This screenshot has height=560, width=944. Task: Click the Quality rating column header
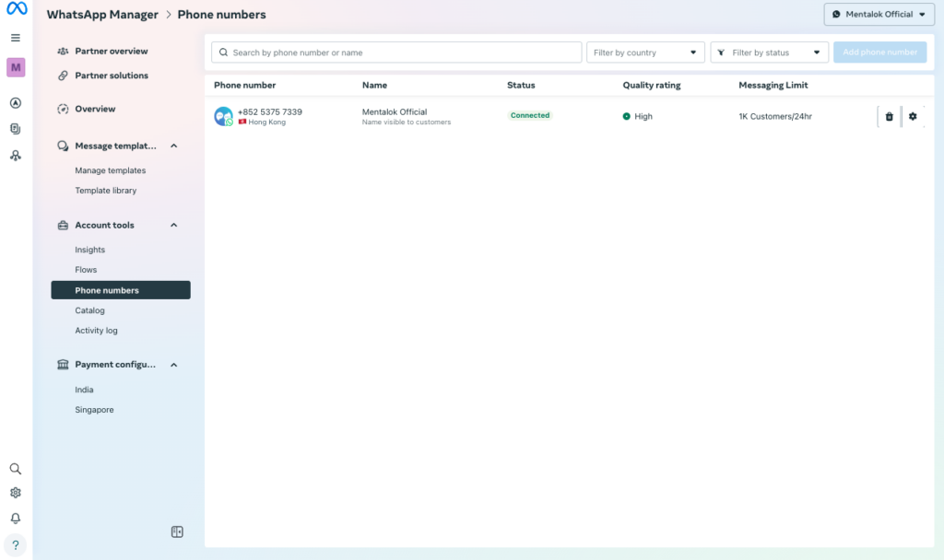[x=652, y=85]
